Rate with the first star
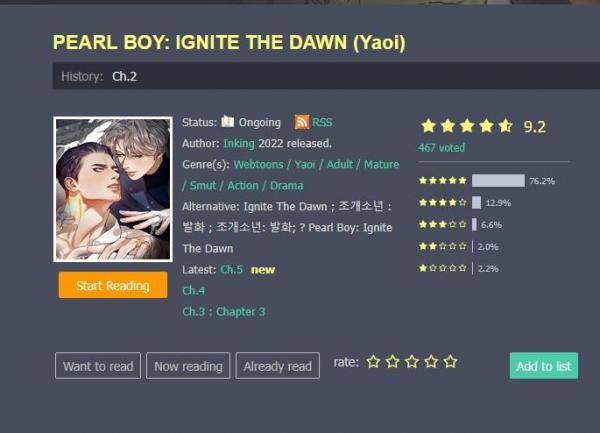Screen dimensions: 600x433 pyautogui.click(x=373, y=361)
